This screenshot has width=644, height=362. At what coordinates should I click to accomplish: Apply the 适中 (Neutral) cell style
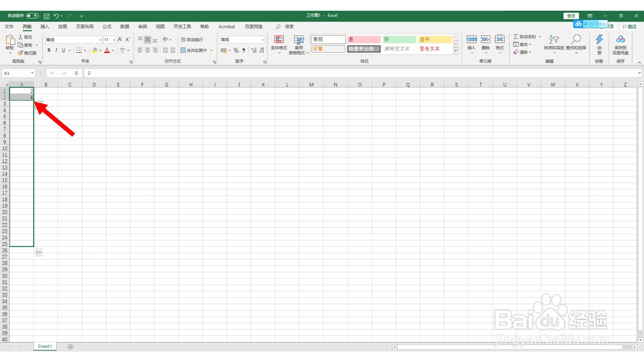435,39
